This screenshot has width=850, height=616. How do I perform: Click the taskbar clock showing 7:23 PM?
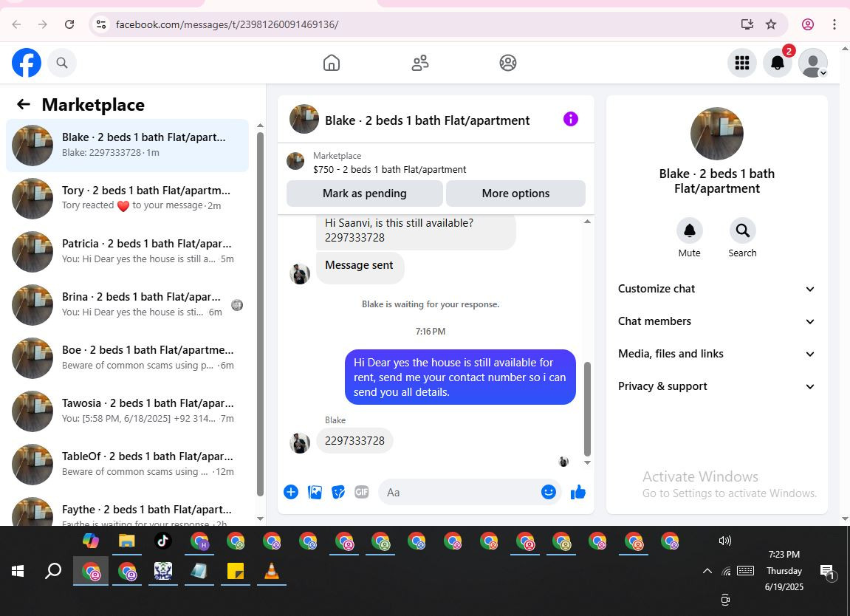(x=784, y=554)
